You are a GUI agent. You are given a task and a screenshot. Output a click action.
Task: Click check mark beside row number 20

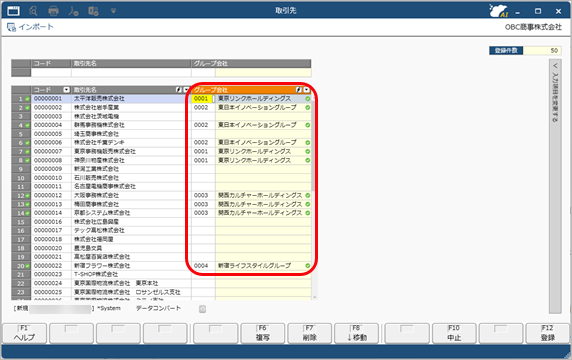tap(27, 266)
